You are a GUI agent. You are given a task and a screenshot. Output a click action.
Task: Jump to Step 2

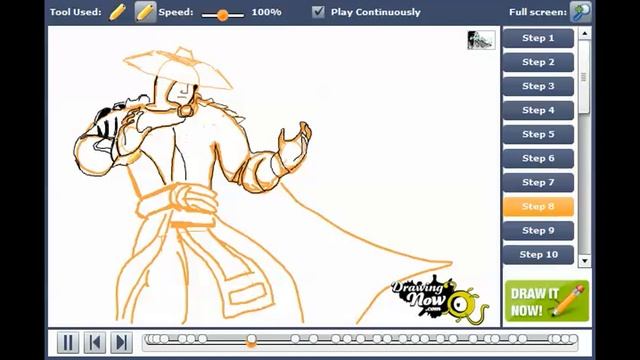(x=538, y=62)
